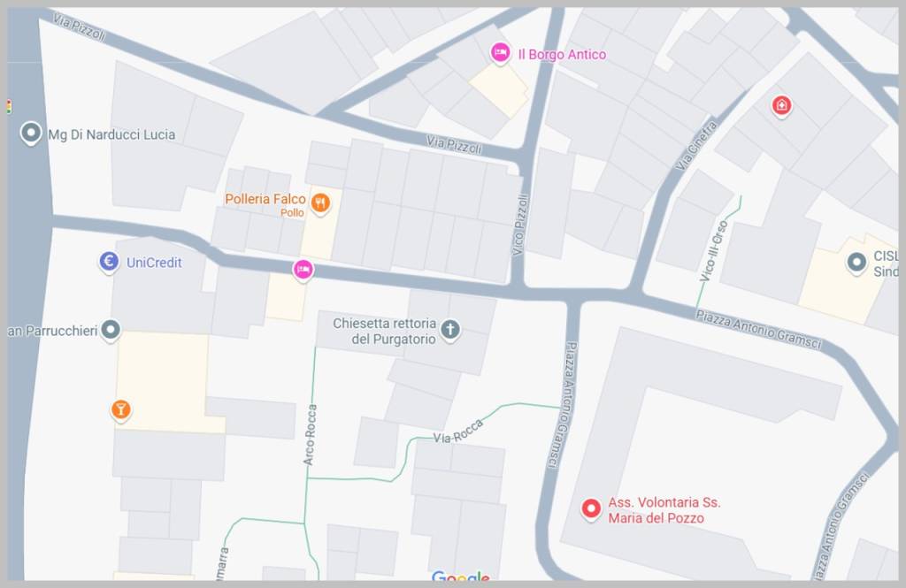Open the Chiesetta rettoria del Purgatorio church marker
The width and height of the screenshot is (906, 588).
[x=450, y=331]
